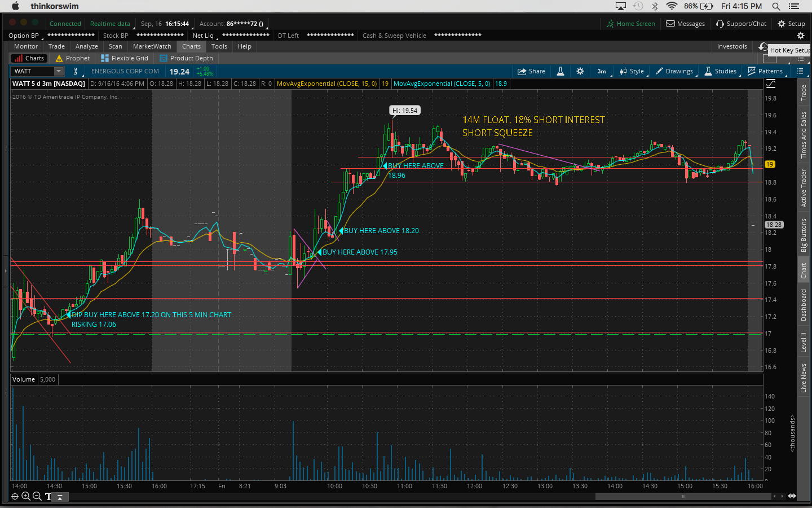Viewport: 812px width, 508px height.
Task: Zoom in with the magnifier plus icon
Action: (26, 496)
